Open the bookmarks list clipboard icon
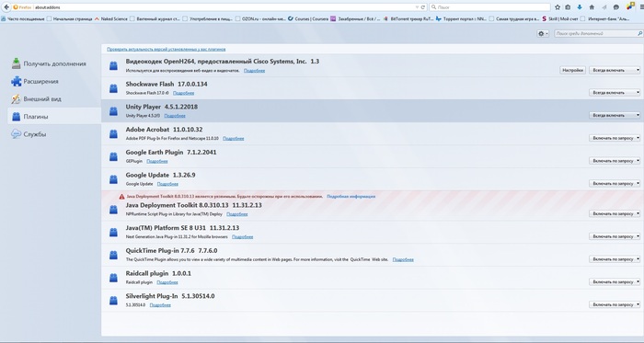 568,7
